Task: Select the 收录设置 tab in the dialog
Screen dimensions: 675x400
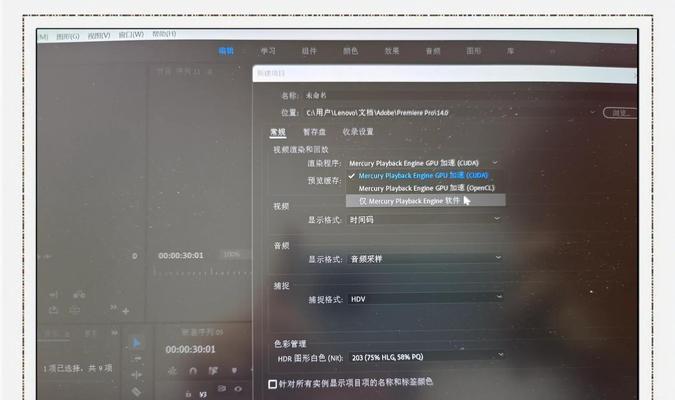Action: [x=358, y=132]
